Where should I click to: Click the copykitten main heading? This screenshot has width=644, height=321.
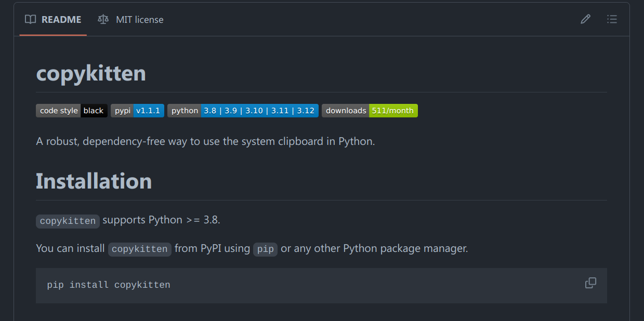point(91,73)
